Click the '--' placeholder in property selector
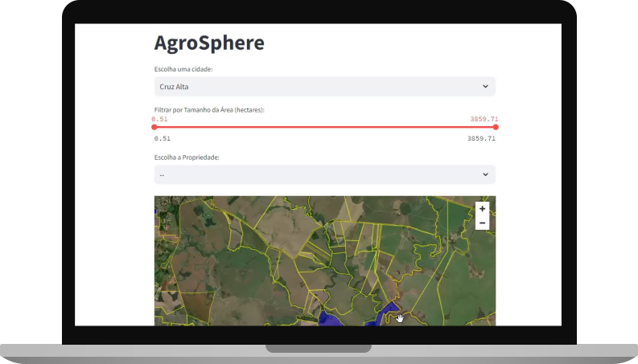The image size is (638, 364). pyautogui.click(x=163, y=174)
